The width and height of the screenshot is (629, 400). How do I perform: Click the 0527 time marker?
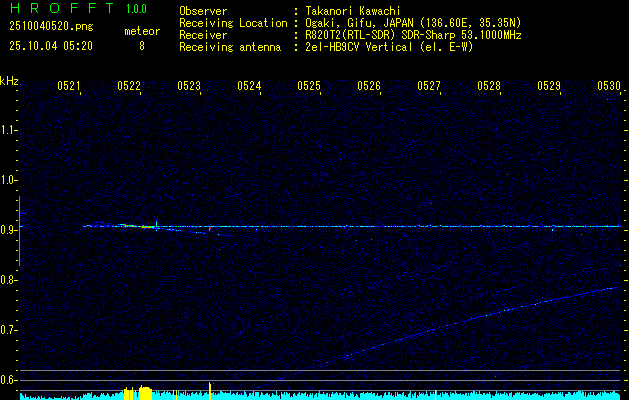coord(429,85)
